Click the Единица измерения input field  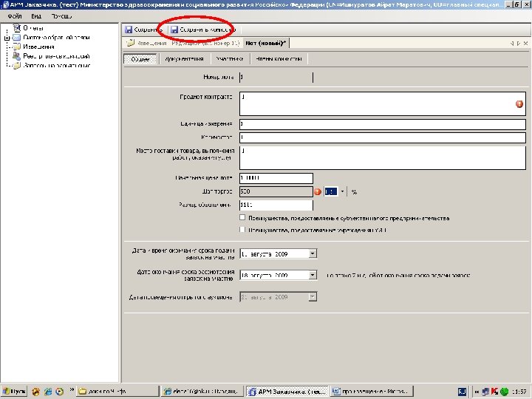coord(383,124)
